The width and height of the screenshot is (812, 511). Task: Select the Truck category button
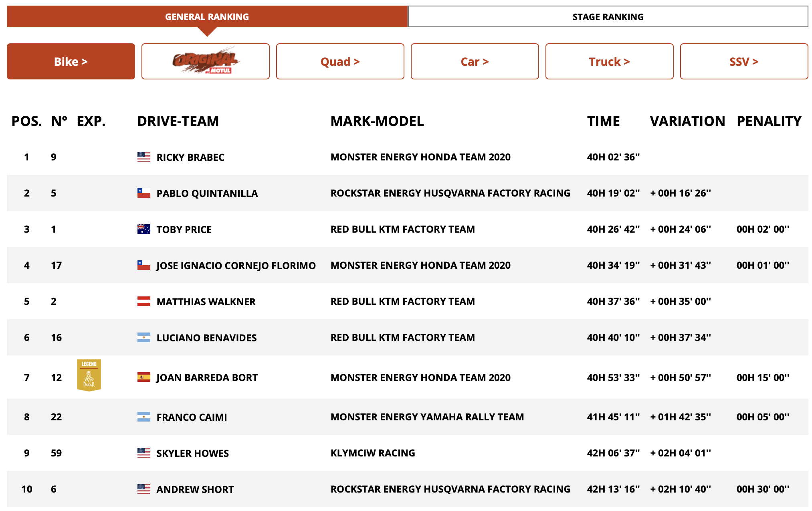coord(610,61)
